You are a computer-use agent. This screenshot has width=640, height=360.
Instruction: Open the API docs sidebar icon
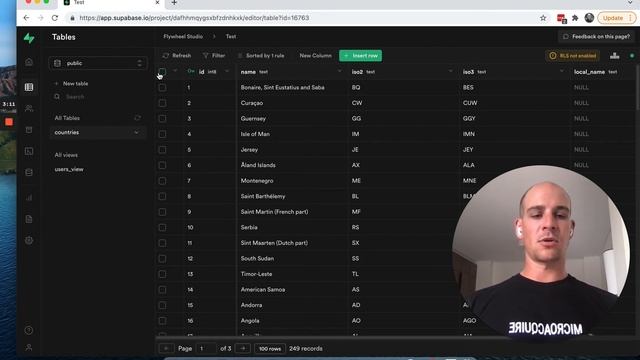coord(29,219)
